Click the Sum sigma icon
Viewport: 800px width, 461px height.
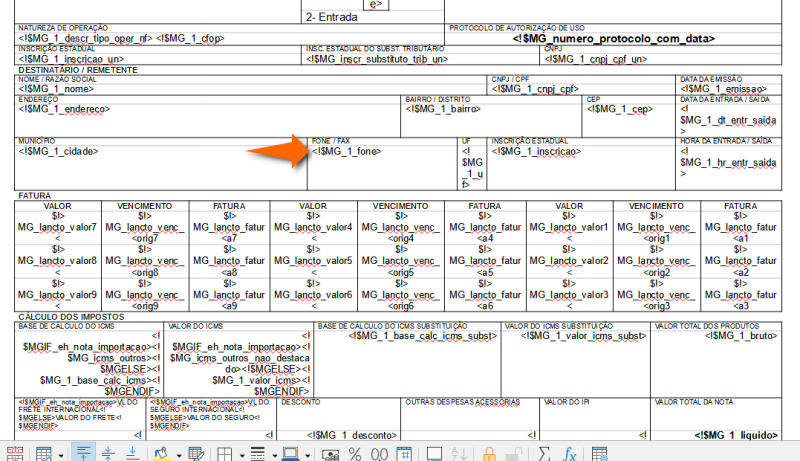pos(544,453)
